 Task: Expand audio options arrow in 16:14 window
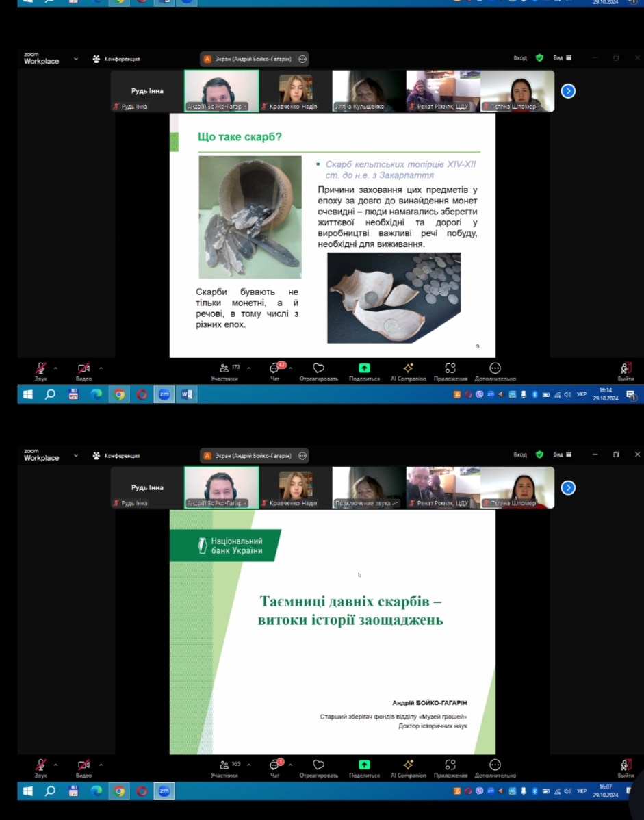point(55,368)
